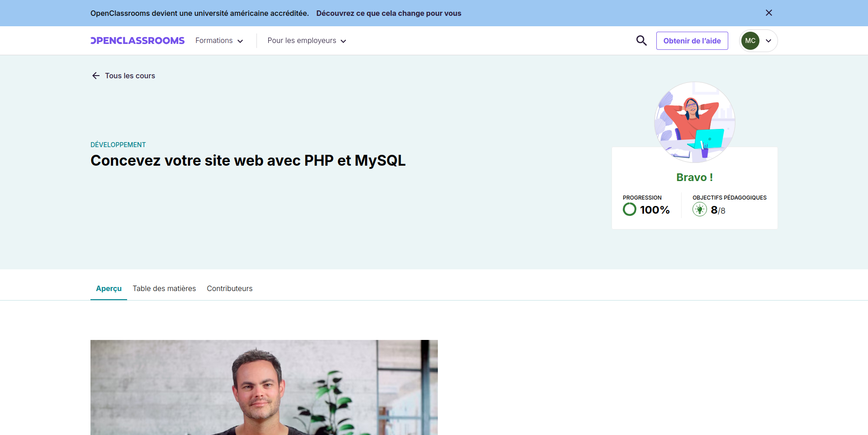Click the lightbulb objectives icon

pos(700,209)
